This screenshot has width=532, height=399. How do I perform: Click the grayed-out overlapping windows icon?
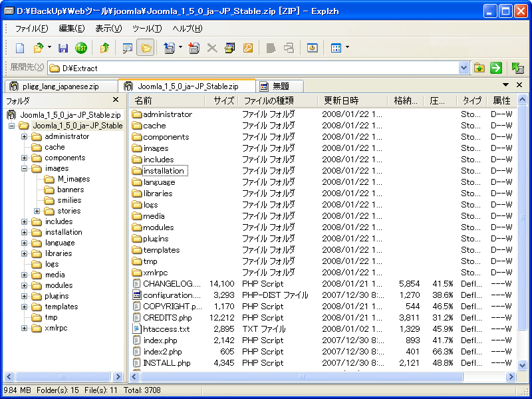[289, 48]
